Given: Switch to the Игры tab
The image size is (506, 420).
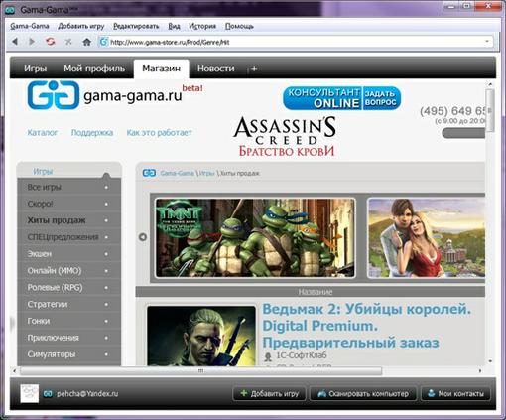Looking at the screenshot, I should [x=35, y=69].
